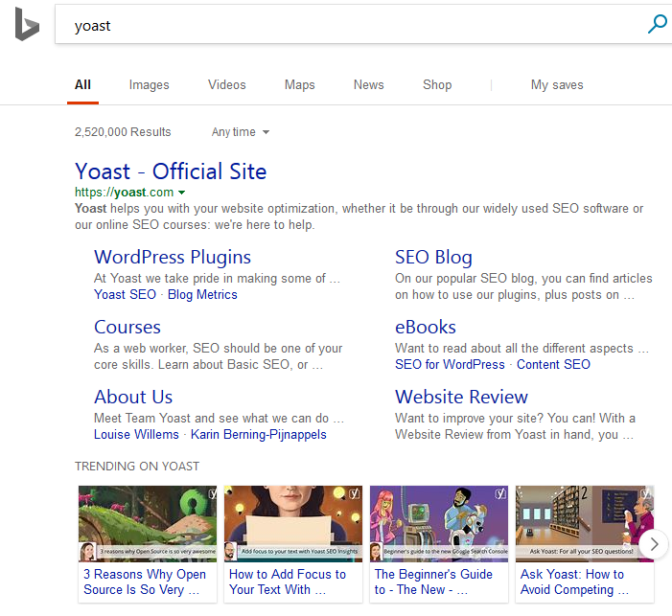Open the Yoast - Official Site result

[171, 171]
